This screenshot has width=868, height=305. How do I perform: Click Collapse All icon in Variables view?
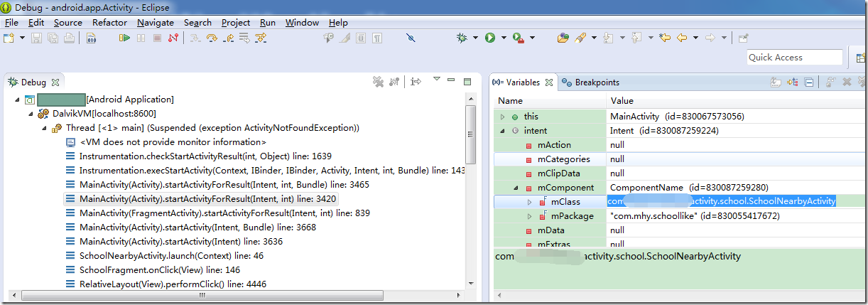[809, 82]
